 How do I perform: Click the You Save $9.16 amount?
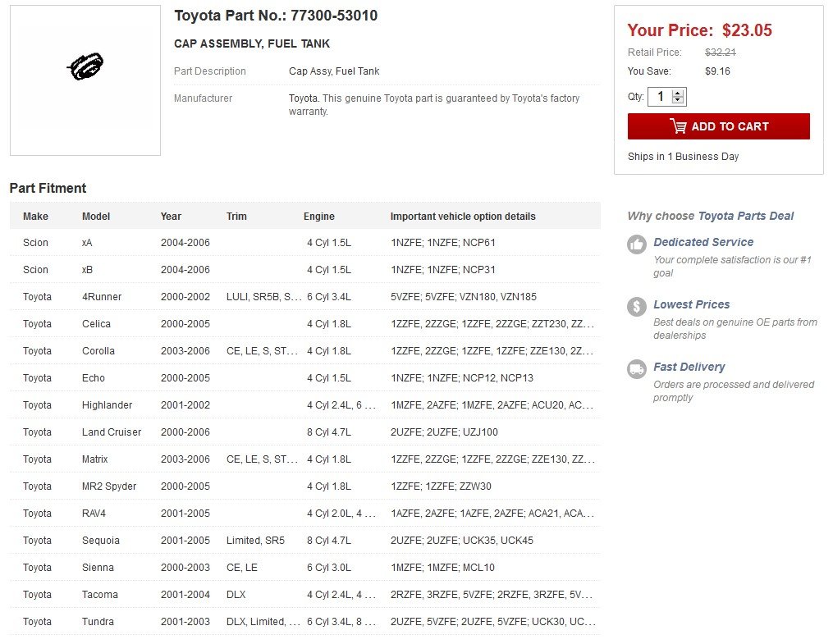tap(718, 71)
